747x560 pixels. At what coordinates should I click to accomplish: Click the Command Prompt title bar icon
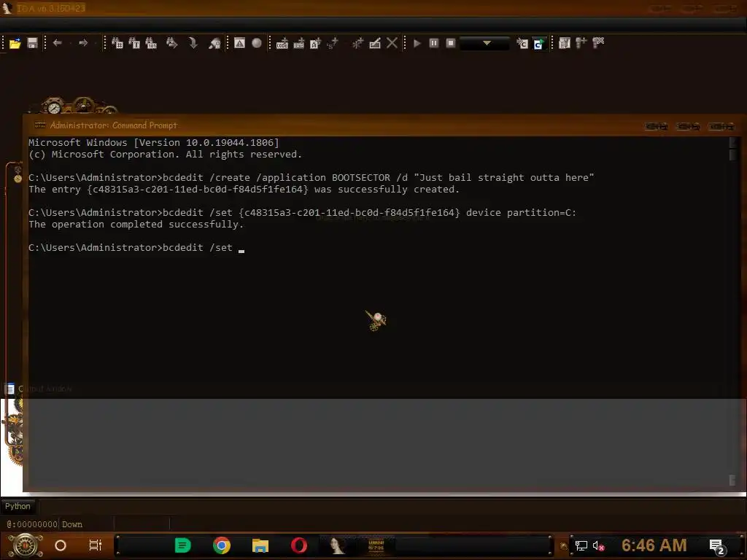click(x=40, y=125)
